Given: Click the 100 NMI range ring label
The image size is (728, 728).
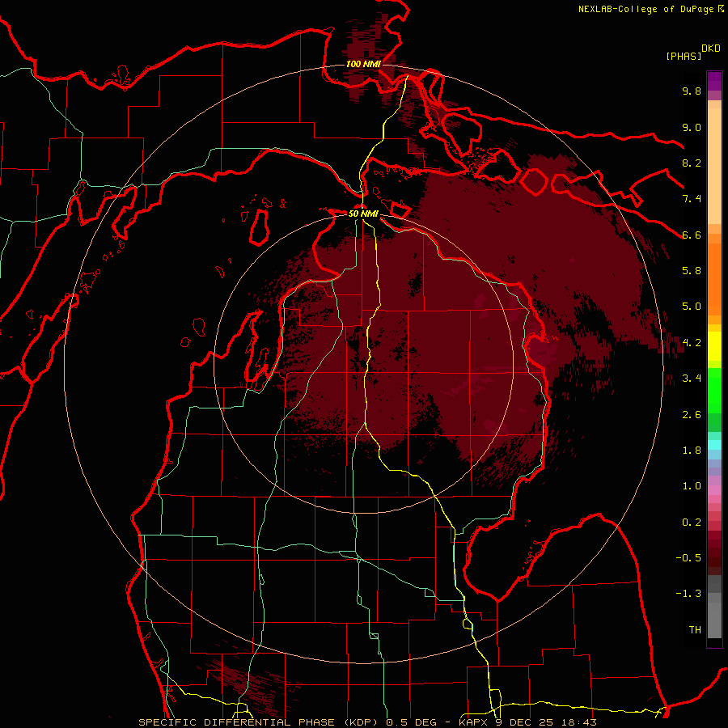Looking at the screenshot, I should [x=363, y=64].
